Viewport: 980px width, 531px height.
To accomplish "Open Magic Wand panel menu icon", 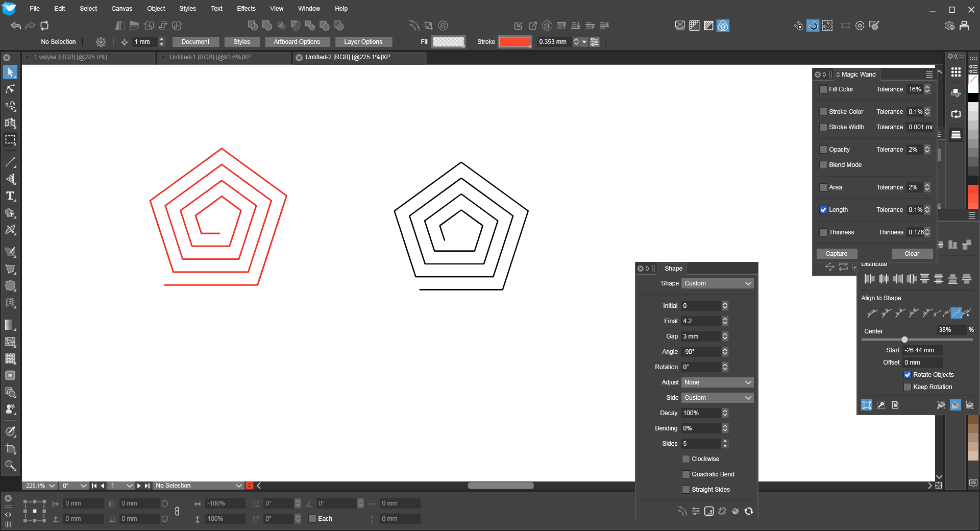I will [929, 75].
